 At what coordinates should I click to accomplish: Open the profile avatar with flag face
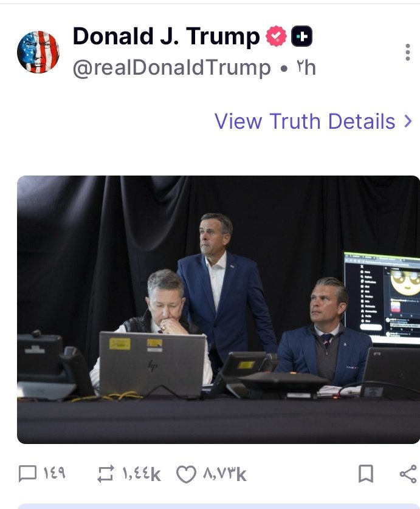tap(38, 52)
